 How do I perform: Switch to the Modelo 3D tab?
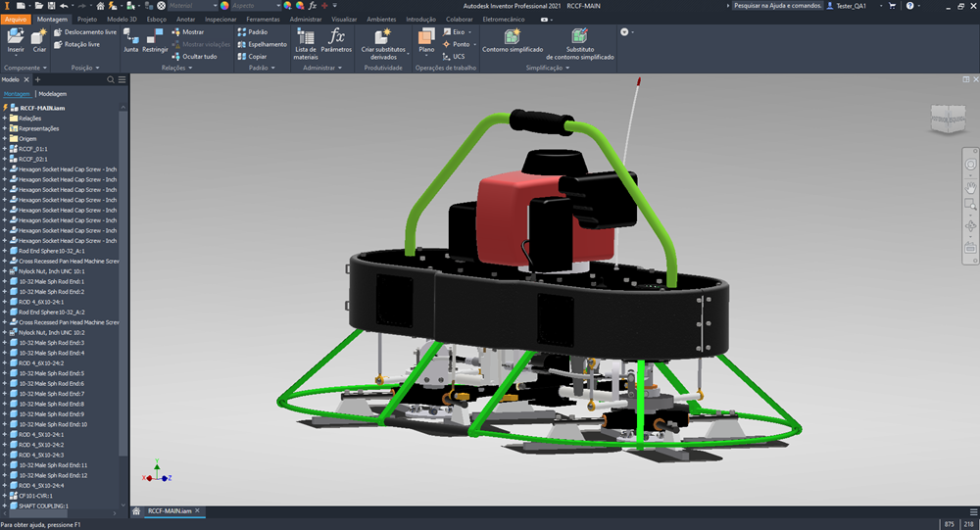(122, 20)
